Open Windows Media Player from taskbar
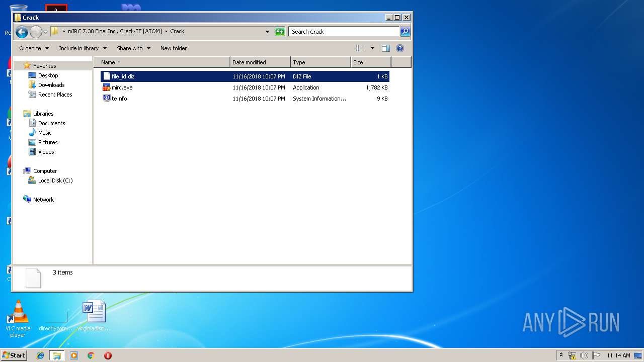 [74, 355]
